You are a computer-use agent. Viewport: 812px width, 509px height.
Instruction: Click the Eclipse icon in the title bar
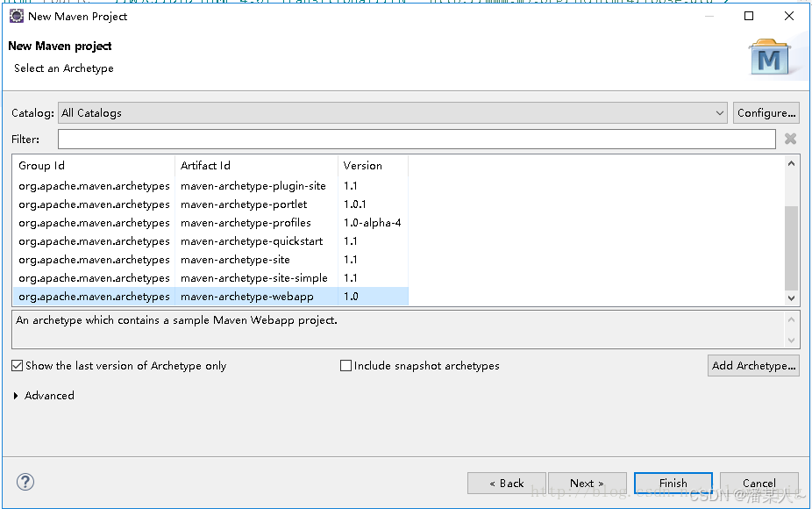click(x=17, y=16)
